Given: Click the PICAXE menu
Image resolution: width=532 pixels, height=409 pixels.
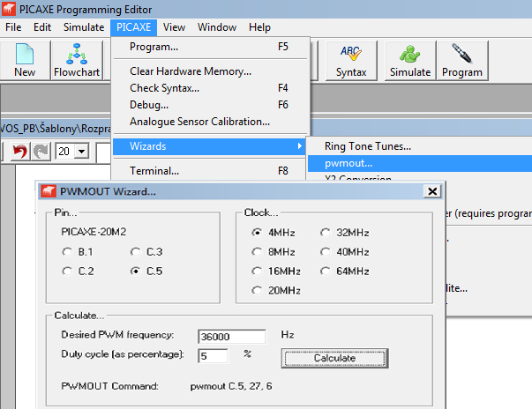Looking at the screenshot, I should (x=134, y=27).
